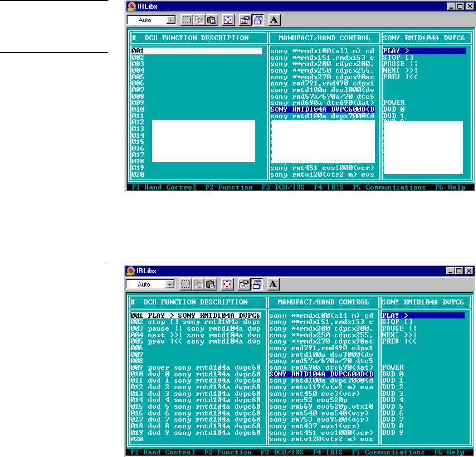Minimize the upper IRLibx window
The width and height of the screenshot is (476, 457).
[452, 6]
